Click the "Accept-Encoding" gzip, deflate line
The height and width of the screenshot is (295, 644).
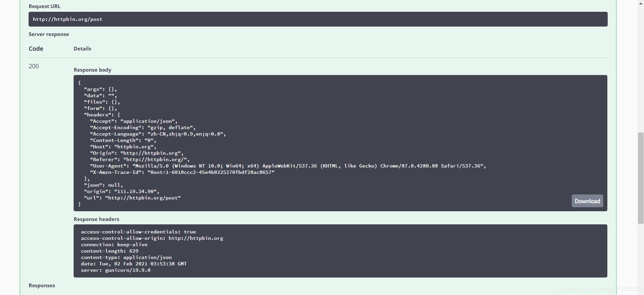coord(143,127)
